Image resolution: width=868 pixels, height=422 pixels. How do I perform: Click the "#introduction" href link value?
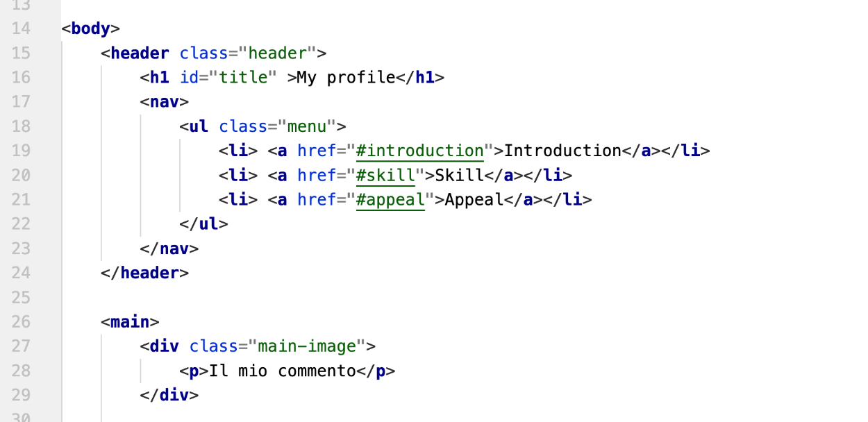[x=419, y=151]
